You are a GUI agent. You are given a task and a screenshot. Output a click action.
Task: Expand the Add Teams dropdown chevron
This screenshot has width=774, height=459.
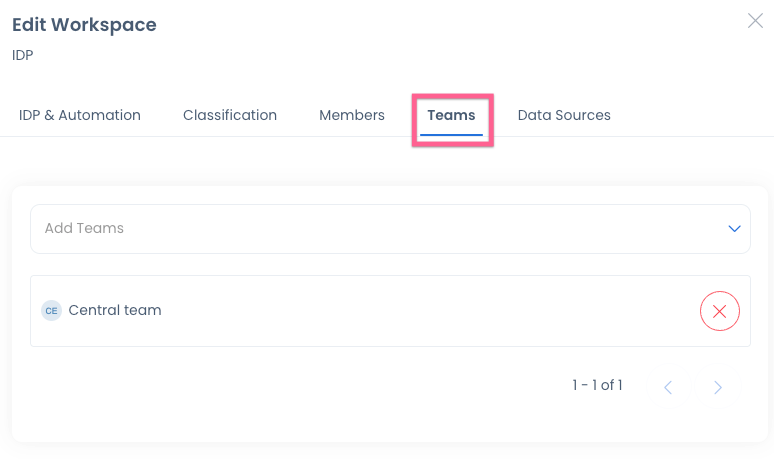coord(735,229)
